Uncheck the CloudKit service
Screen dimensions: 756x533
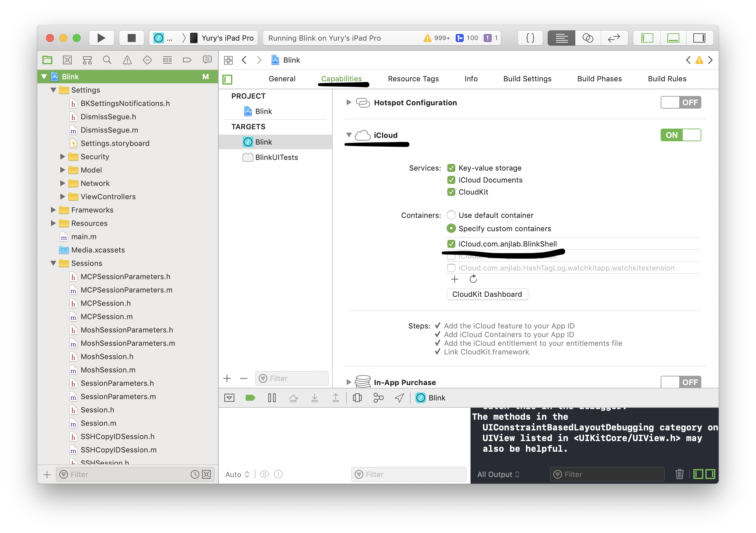click(x=451, y=192)
